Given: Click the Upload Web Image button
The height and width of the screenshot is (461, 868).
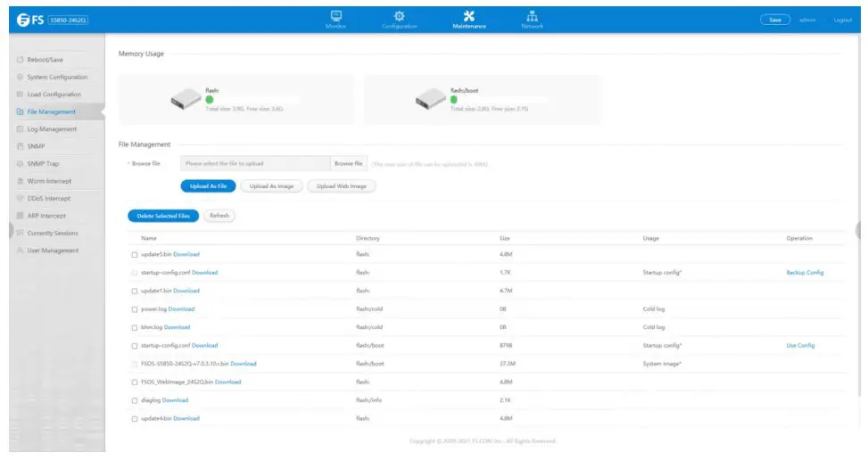Looking at the screenshot, I should point(341,186).
